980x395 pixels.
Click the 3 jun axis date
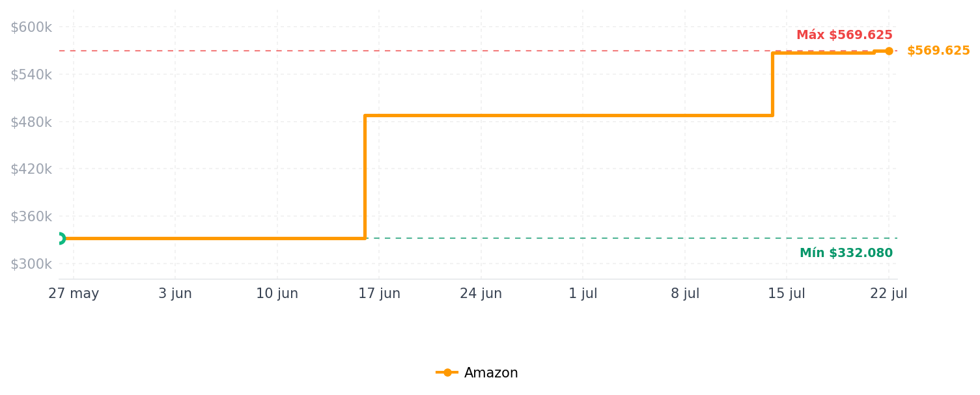tap(175, 293)
